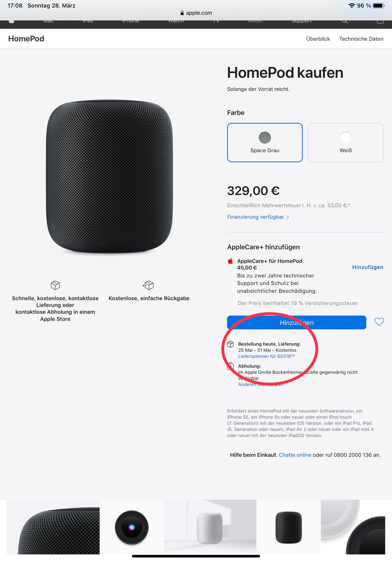Open the shopping bag icon

[380, 22]
